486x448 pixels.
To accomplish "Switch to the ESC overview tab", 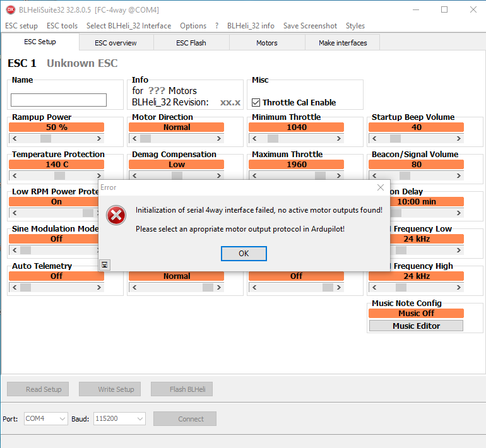I will 116,43.
